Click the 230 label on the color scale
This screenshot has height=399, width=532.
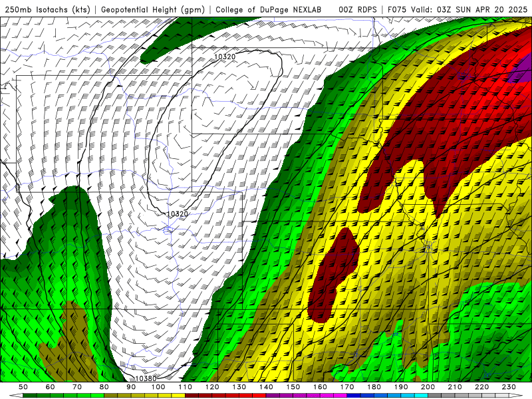point(509,387)
